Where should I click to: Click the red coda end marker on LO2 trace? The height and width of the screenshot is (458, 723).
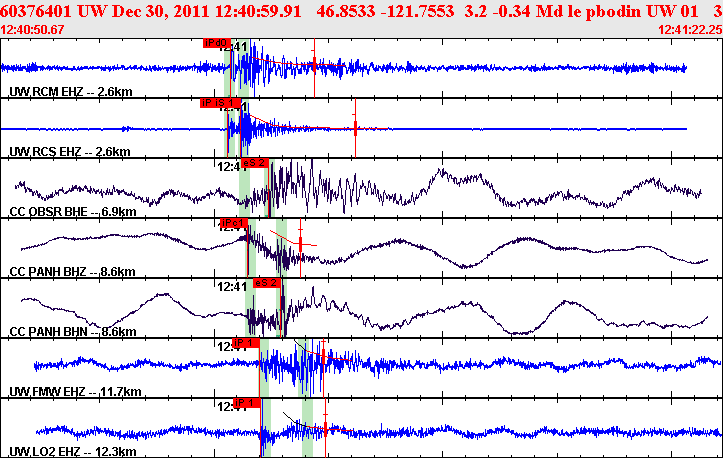coord(326,429)
